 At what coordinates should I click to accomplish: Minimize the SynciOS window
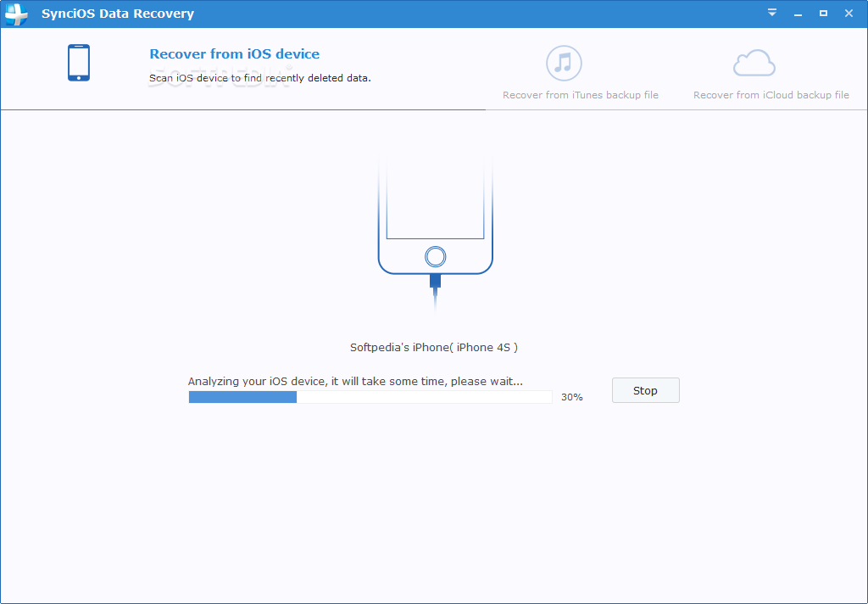pyautogui.click(x=798, y=14)
